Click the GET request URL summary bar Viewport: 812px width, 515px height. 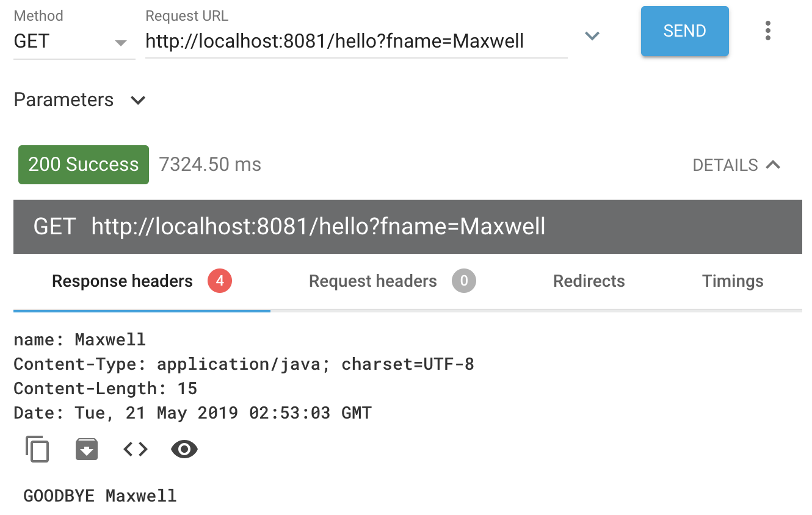408,226
